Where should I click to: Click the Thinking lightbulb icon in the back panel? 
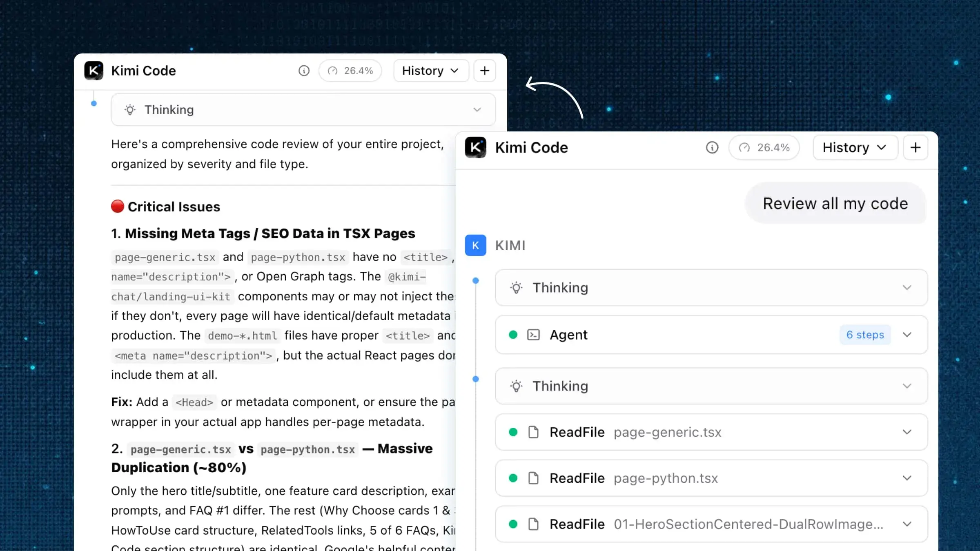pos(130,110)
